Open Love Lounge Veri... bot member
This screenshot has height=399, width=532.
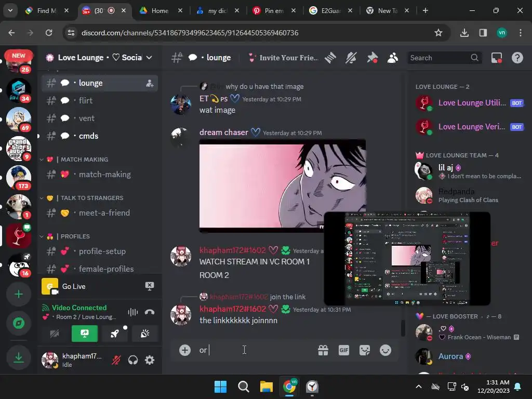tap(470, 127)
